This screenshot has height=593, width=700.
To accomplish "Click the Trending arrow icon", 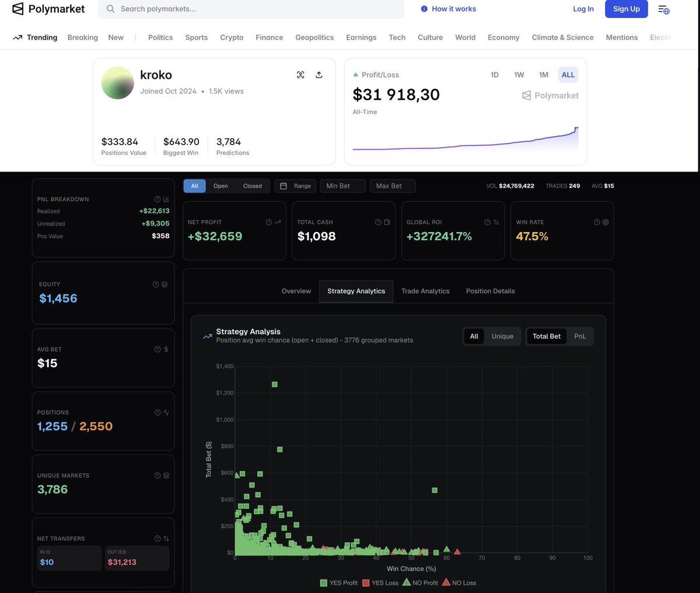I will click(x=17, y=37).
